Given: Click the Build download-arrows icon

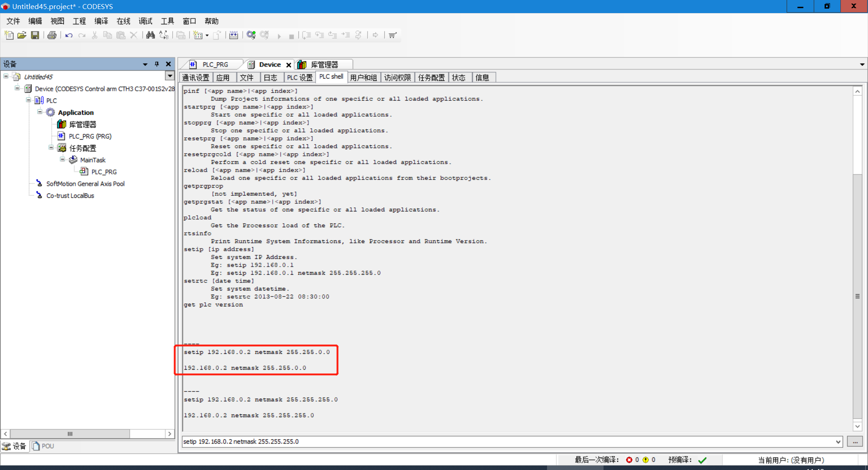Looking at the screenshot, I should click(233, 35).
